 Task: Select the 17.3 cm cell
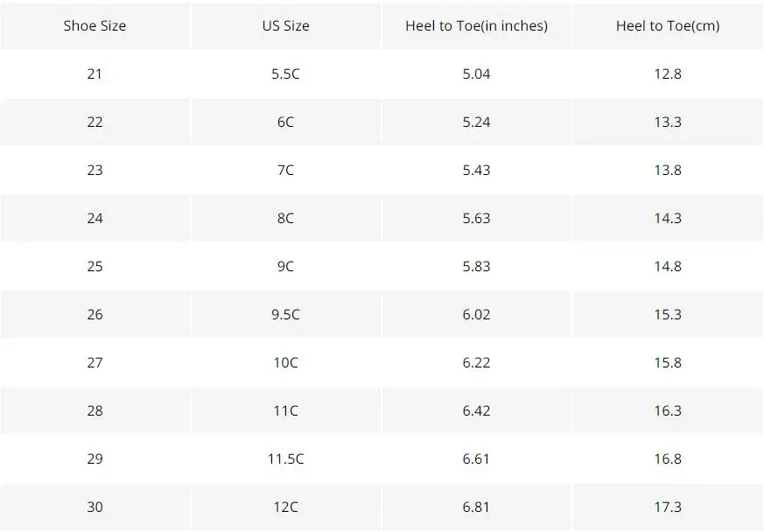click(x=668, y=507)
